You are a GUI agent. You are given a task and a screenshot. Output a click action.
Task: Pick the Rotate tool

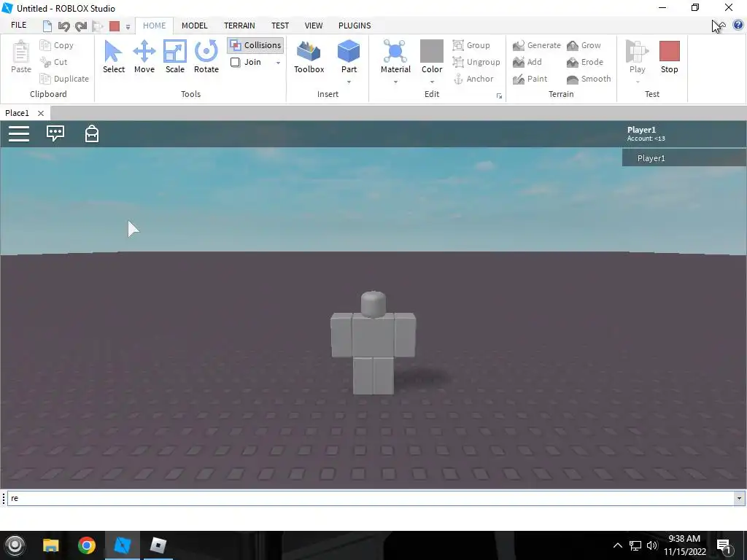pos(206,57)
